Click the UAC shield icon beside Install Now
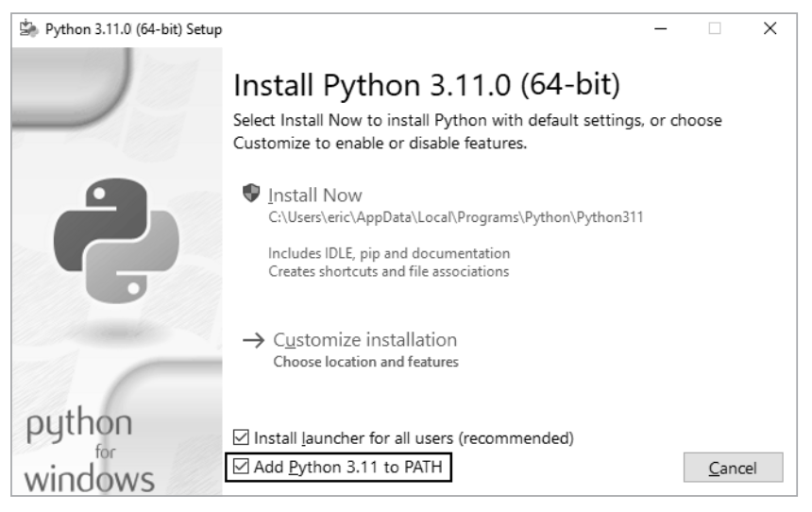This screenshot has width=812, height=512. tap(251, 195)
